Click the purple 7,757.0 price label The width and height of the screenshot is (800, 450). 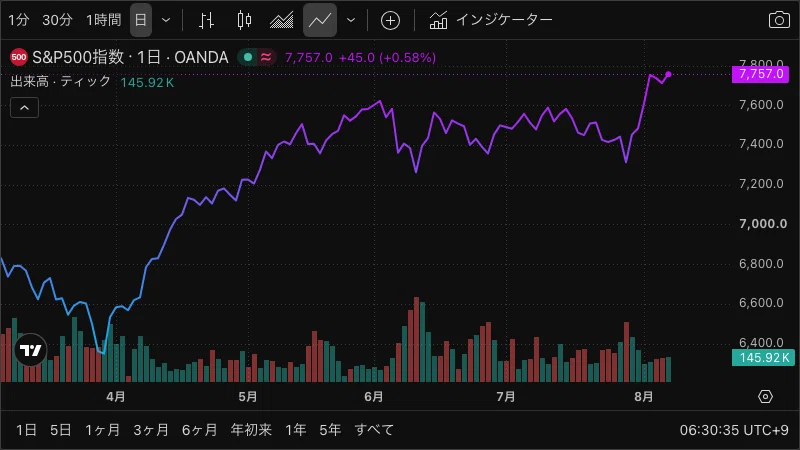coord(760,74)
